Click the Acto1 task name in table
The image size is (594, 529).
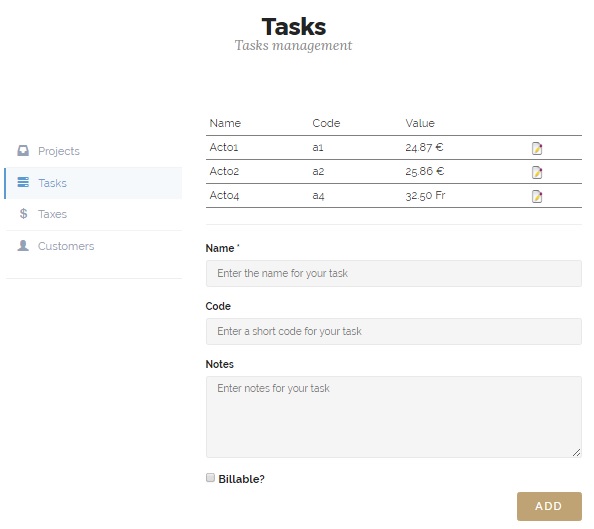[224, 147]
